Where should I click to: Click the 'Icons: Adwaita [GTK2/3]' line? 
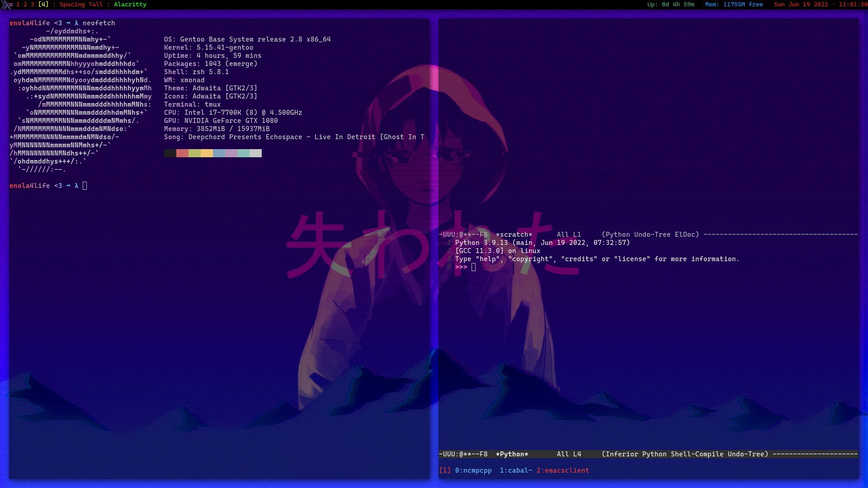click(211, 96)
